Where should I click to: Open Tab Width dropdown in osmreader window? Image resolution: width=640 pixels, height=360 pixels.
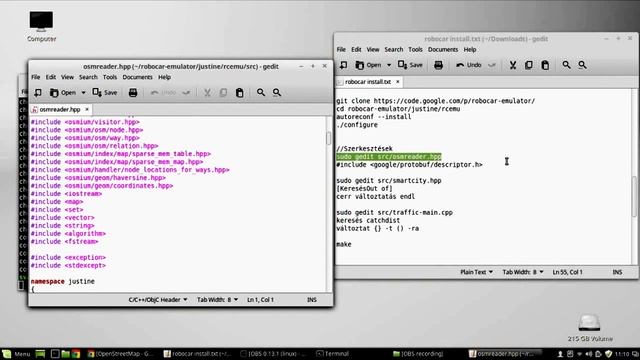(x=217, y=300)
